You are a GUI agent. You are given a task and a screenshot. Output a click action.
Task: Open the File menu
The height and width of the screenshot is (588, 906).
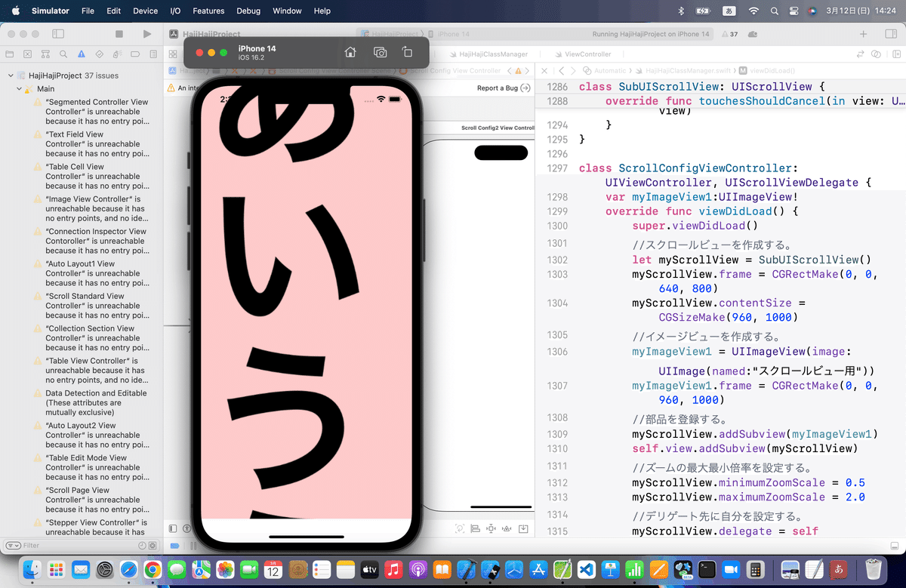[x=88, y=11]
